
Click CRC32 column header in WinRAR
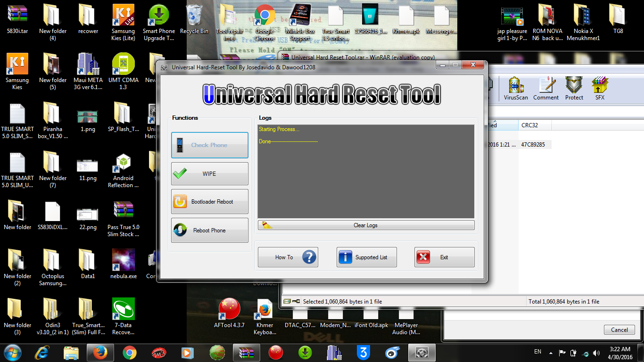click(x=535, y=125)
